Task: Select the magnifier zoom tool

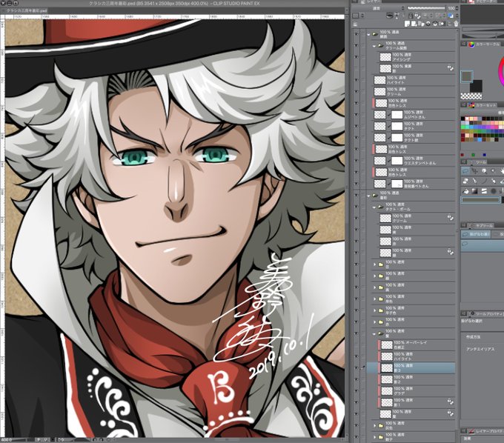Action: pyautogui.click(x=484, y=171)
